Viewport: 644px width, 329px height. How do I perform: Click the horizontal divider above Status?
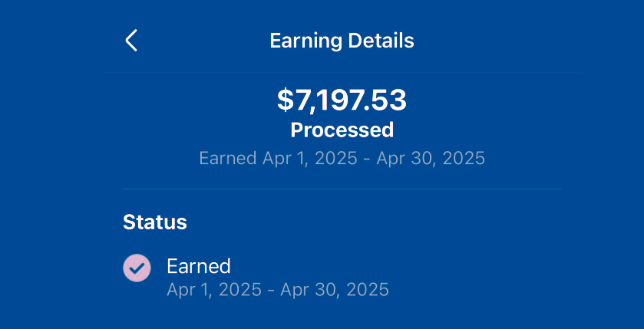click(x=342, y=189)
